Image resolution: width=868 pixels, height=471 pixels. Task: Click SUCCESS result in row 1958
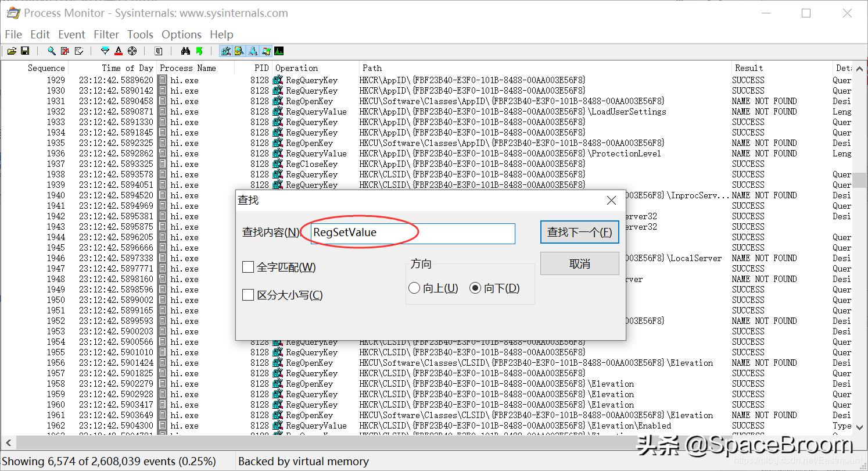(x=748, y=384)
